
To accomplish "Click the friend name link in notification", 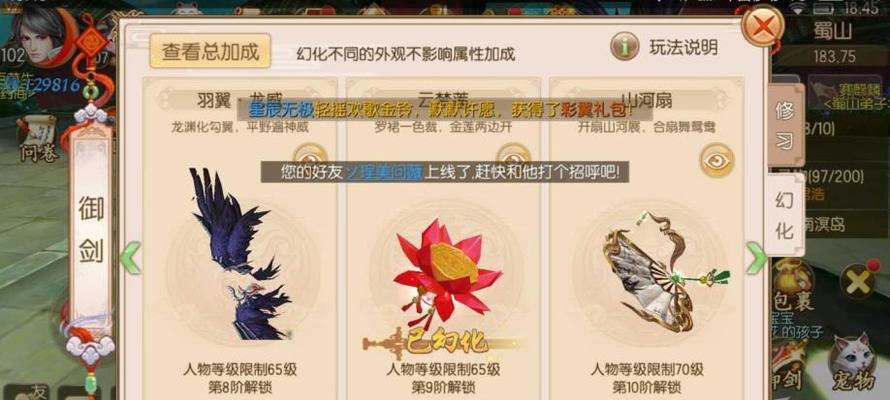I will (x=384, y=171).
